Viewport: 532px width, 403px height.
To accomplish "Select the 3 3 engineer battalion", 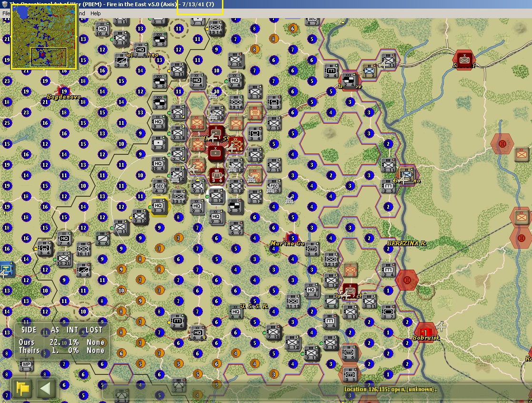I will coord(273,102).
